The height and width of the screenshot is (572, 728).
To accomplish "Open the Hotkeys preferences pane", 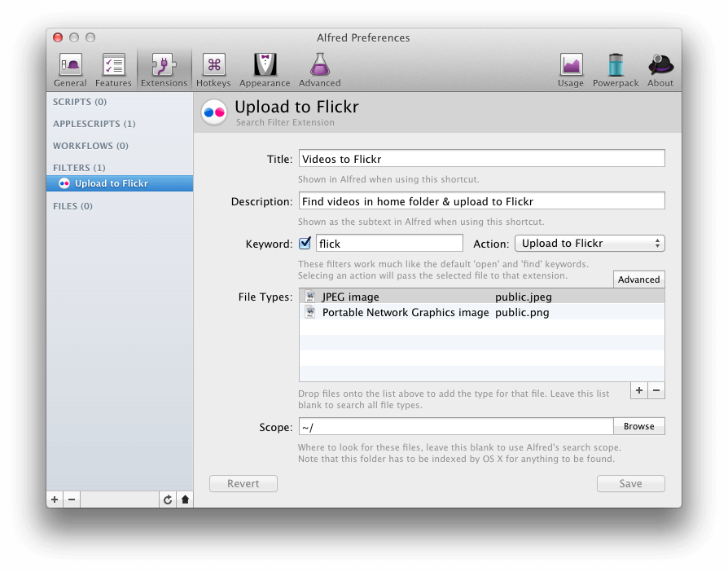I will point(213,68).
